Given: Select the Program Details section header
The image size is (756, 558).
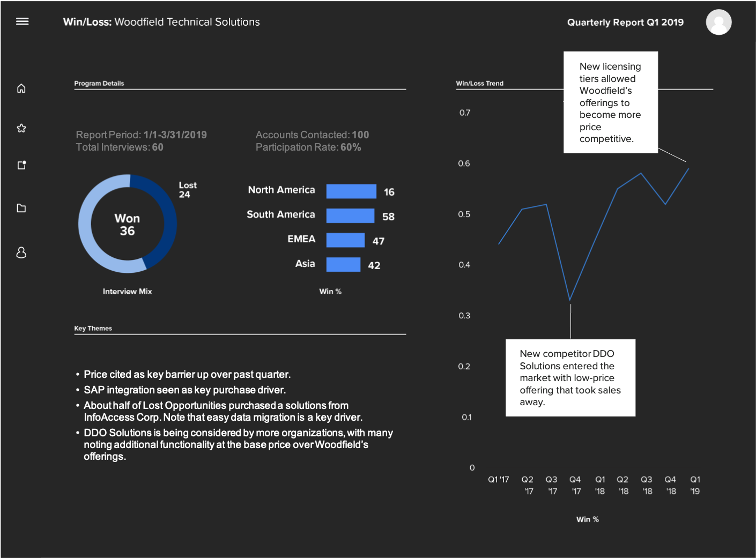Looking at the screenshot, I should coord(99,83).
